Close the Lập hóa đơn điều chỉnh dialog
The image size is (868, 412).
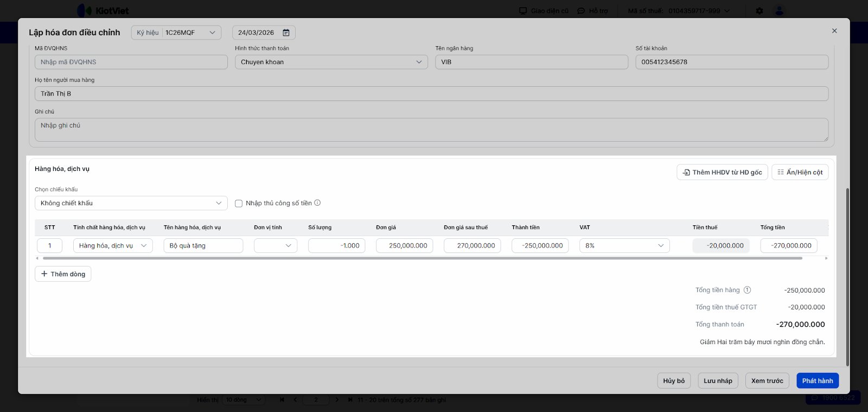point(834,31)
